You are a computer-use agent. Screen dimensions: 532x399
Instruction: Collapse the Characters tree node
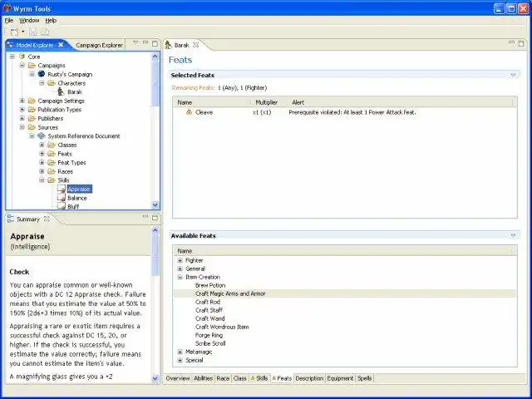42,83
